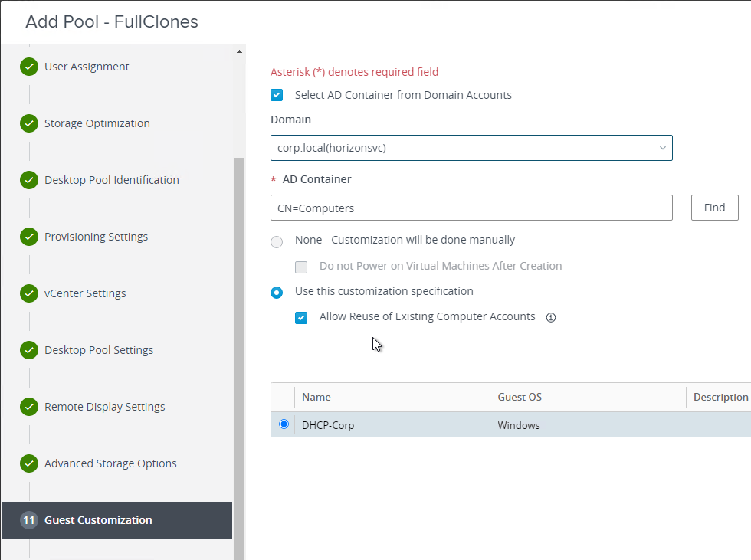This screenshot has width=751, height=560.
Task: Open Advanced Storage Options step
Action: (x=110, y=463)
